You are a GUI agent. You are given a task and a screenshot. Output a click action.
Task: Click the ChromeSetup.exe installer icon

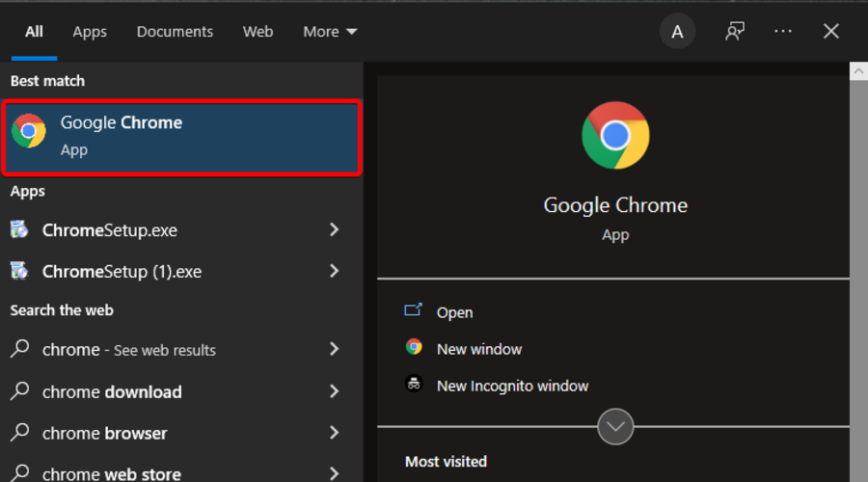click(19, 230)
